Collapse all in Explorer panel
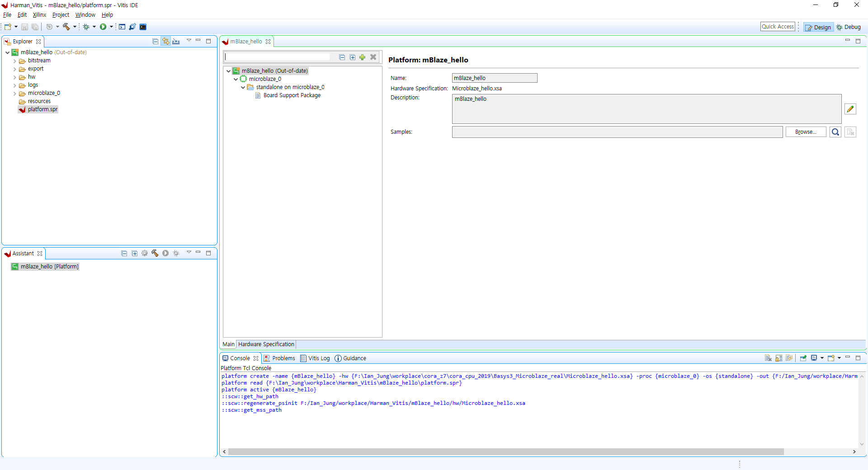 [156, 41]
